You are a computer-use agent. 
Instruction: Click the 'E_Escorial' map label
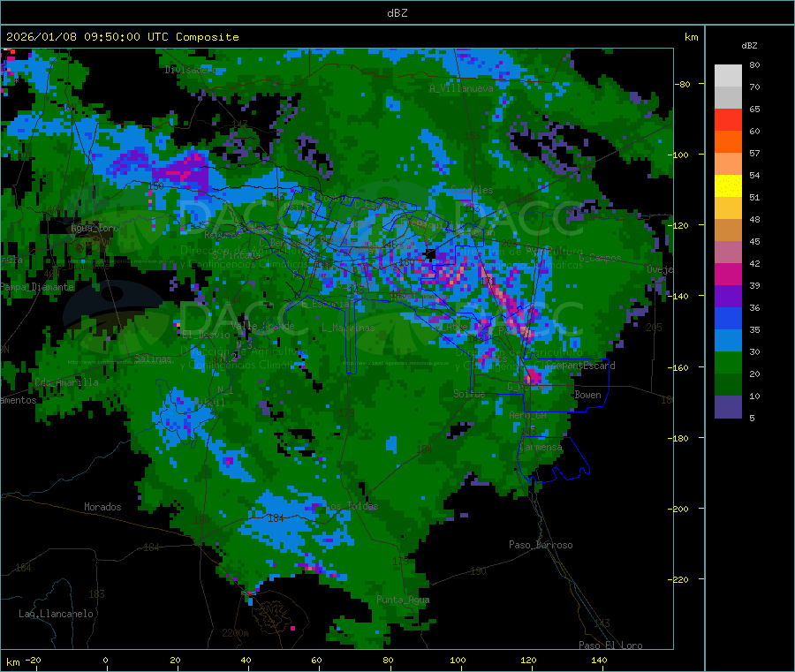tap(328, 304)
